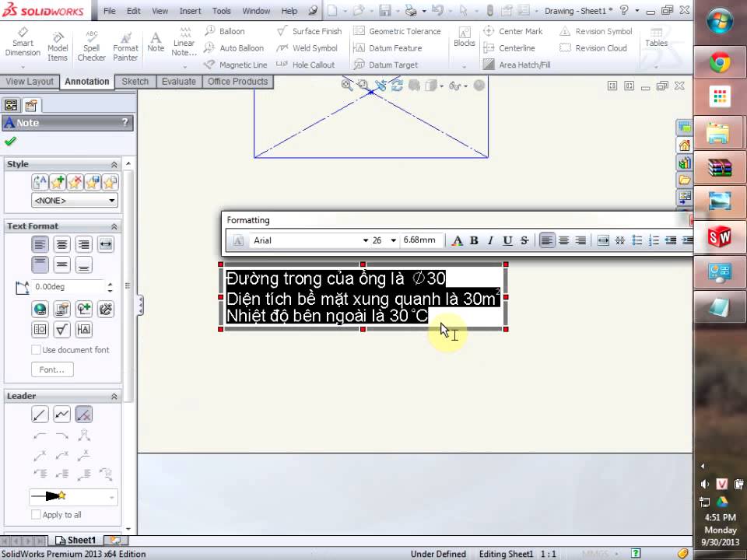The image size is (747, 560).
Task: Check the Apply to all option
Action: tap(36, 515)
